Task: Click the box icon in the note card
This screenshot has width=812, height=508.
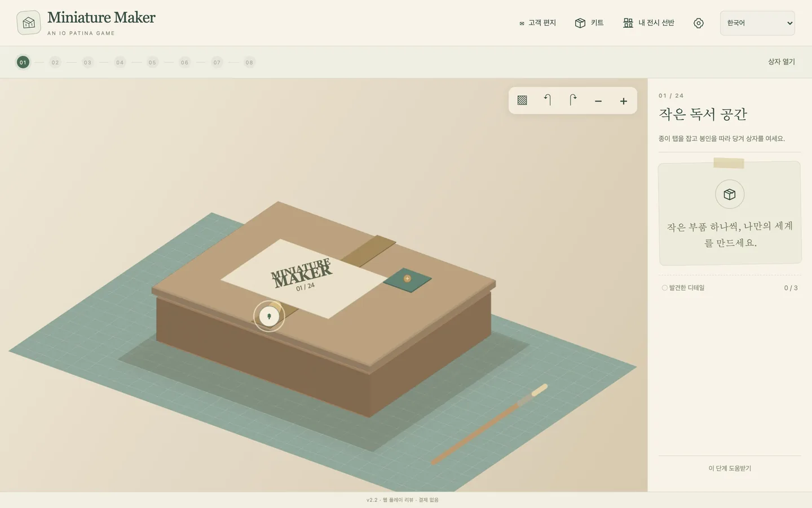Action: tap(730, 194)
